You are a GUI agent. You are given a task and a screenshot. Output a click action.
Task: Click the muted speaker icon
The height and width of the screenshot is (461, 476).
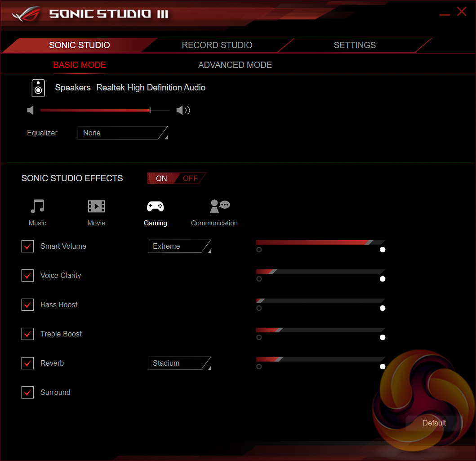point(31,110)
